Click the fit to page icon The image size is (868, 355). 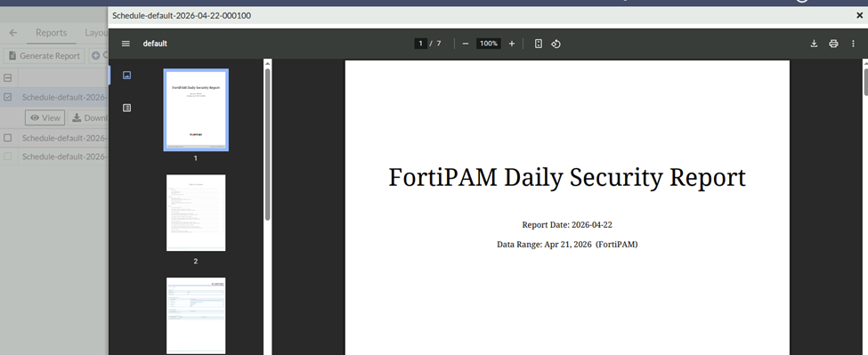(x=538, y=44)
